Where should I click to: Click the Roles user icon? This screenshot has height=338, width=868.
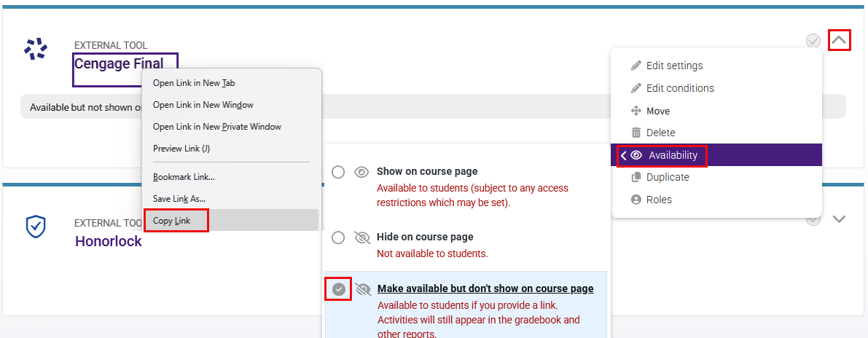[x=636, y=200]
